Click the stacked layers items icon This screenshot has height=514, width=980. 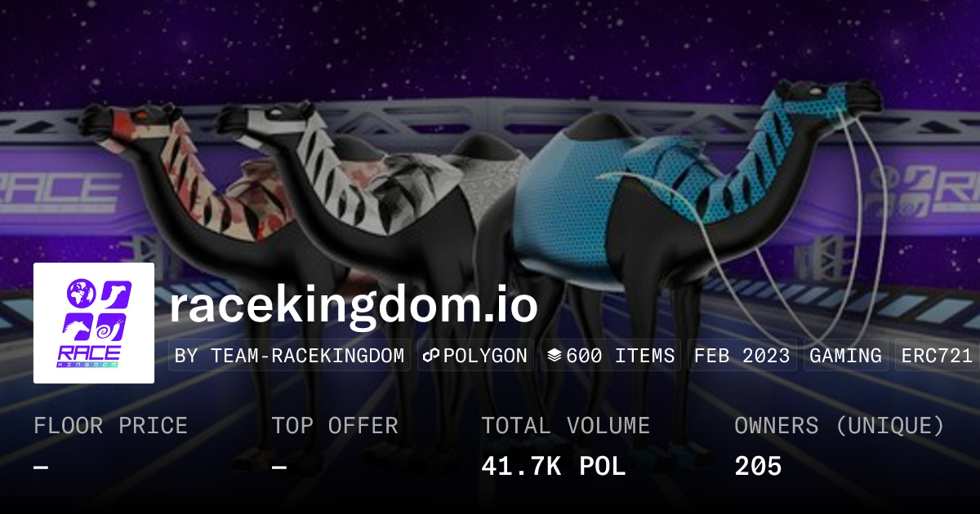coord(555,356)
